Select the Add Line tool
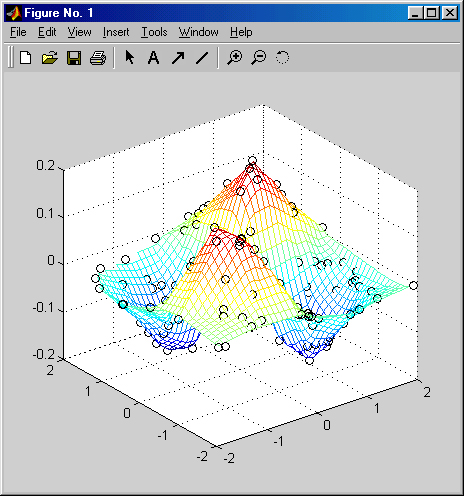 (x=202, y=58)
